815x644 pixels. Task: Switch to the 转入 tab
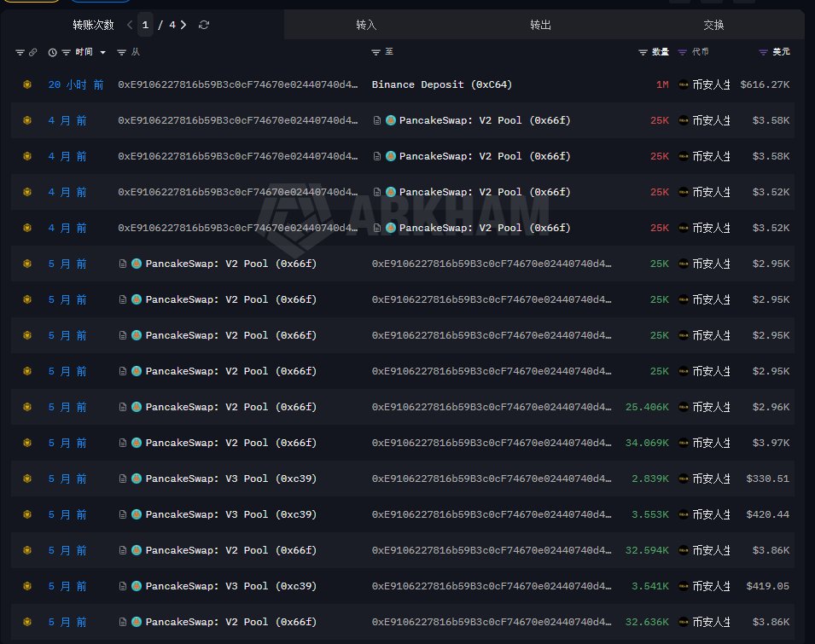pyautogui.click(x=366, y=25)
